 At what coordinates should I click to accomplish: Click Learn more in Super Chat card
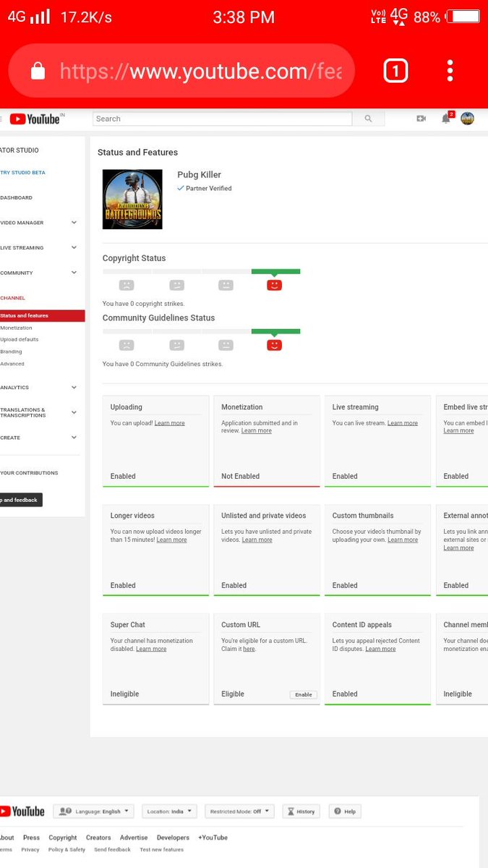point(151,649)
